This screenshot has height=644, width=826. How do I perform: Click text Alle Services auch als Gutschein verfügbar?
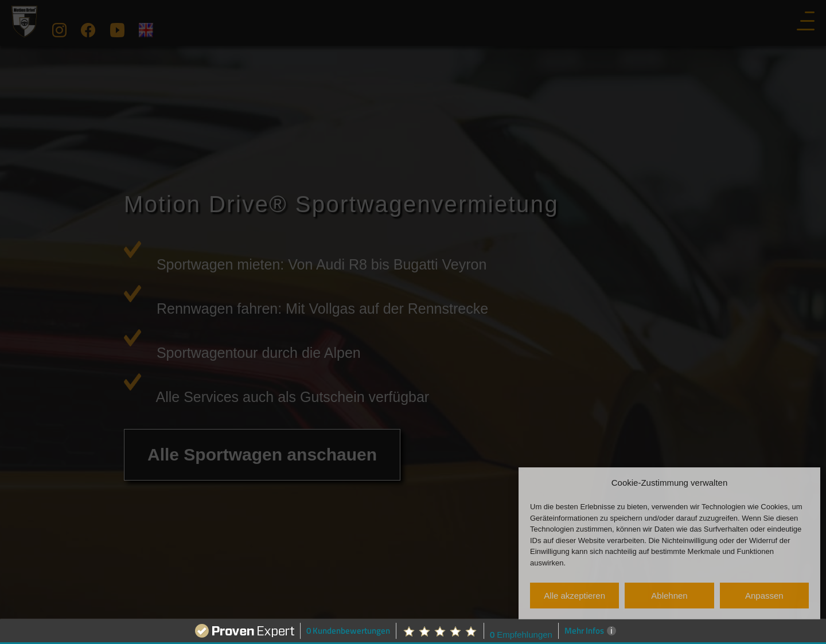[293, 397]
